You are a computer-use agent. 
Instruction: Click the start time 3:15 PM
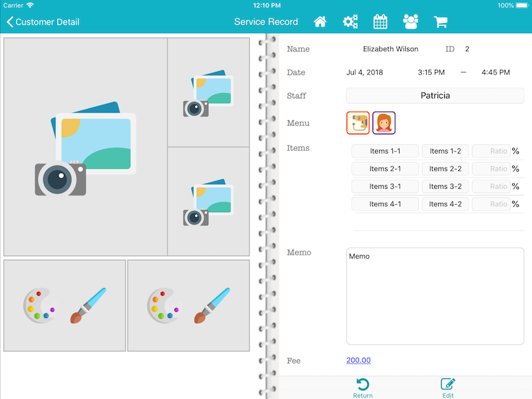click(431, 72)
